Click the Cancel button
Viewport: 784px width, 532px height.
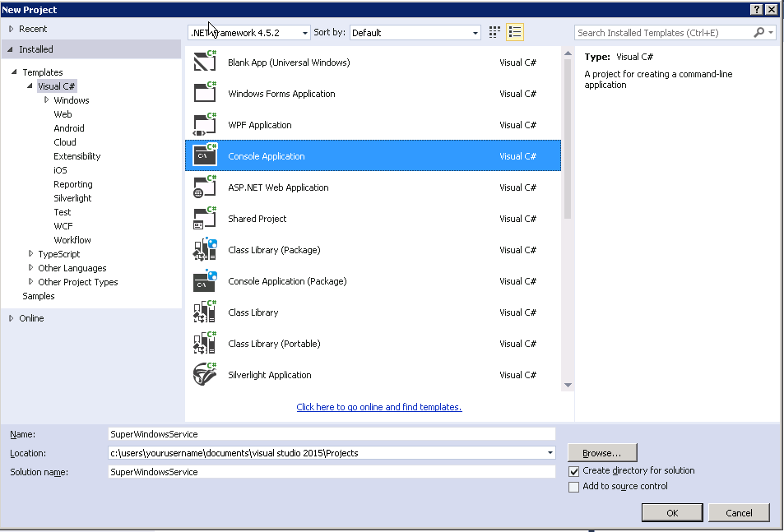(x=739, y=513)
